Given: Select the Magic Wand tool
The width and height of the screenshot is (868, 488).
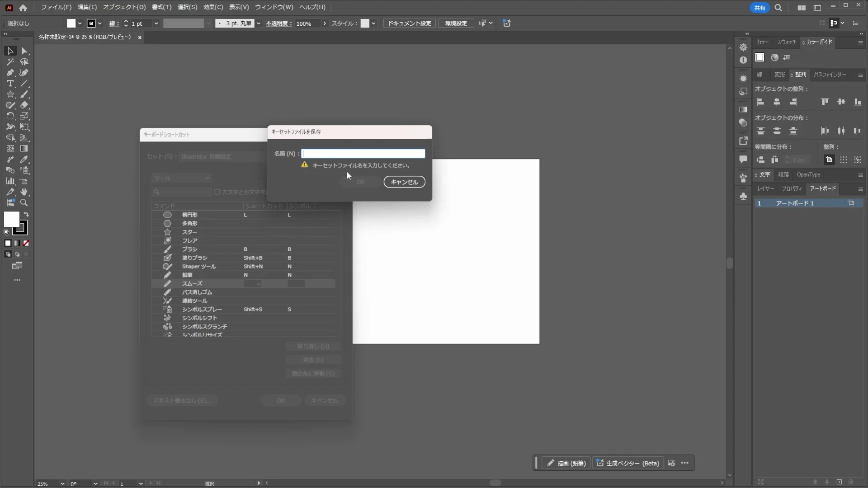Looking at the screenshot, I should (x=10, y=62).
